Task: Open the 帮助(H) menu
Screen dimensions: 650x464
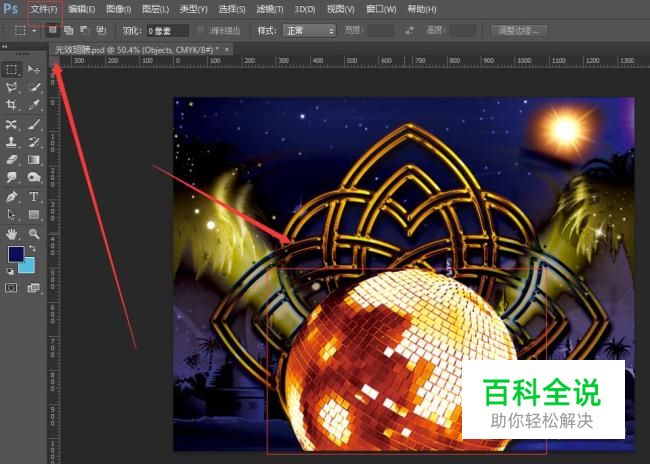Action: click(422, 9)
